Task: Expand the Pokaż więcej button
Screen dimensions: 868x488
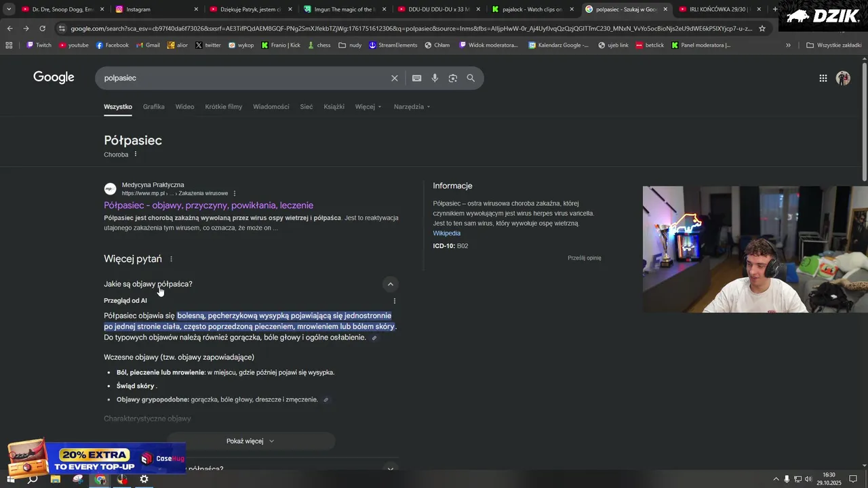Action: coord(251,441)
